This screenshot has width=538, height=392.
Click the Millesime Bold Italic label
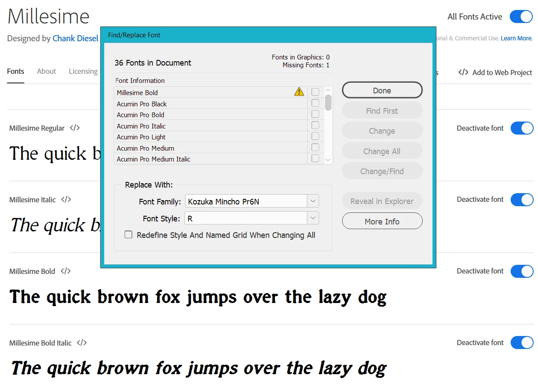40,343
